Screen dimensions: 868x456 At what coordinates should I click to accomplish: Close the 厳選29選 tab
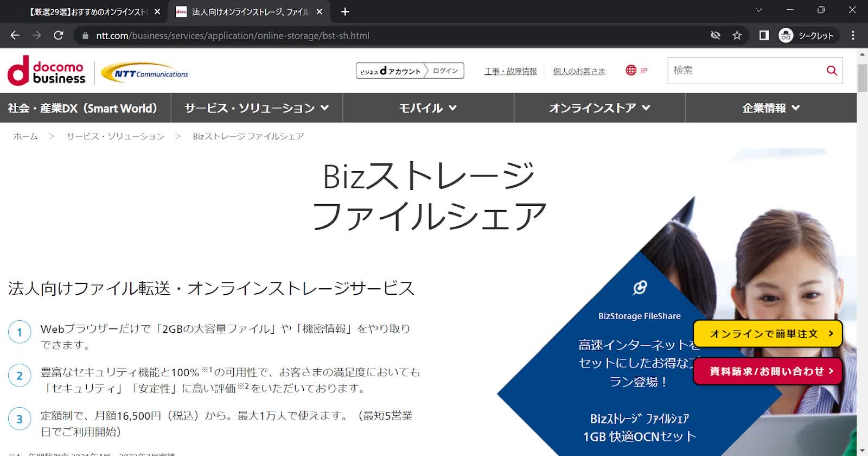157,11
